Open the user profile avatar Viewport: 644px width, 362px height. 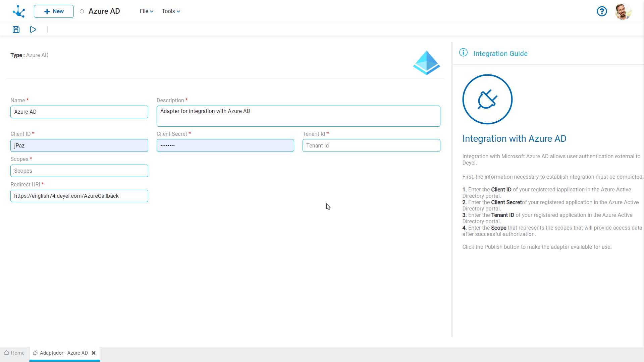coord(623,11)
